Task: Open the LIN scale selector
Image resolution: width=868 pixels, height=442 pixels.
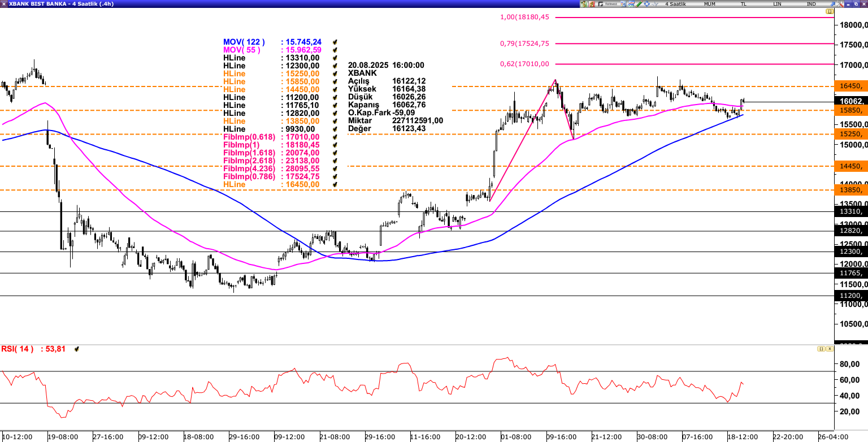Action: point(777,4)
